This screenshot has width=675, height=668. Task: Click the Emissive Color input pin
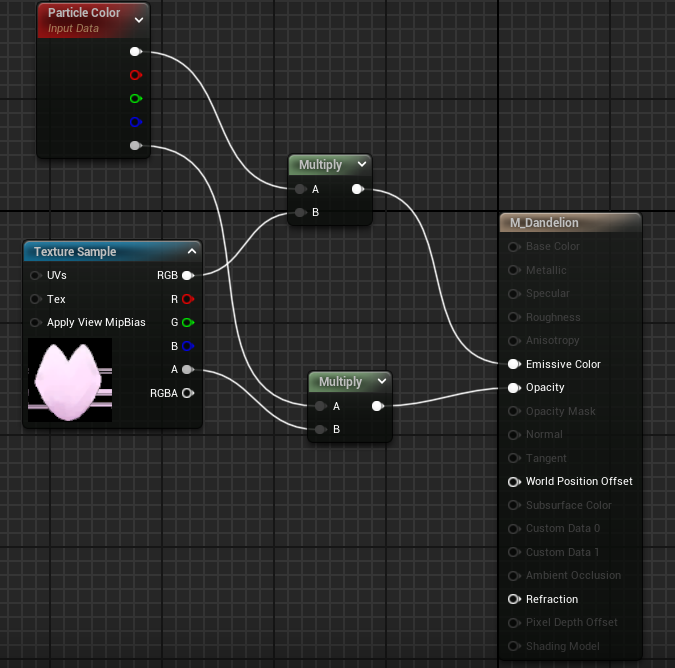coord(514,364)
